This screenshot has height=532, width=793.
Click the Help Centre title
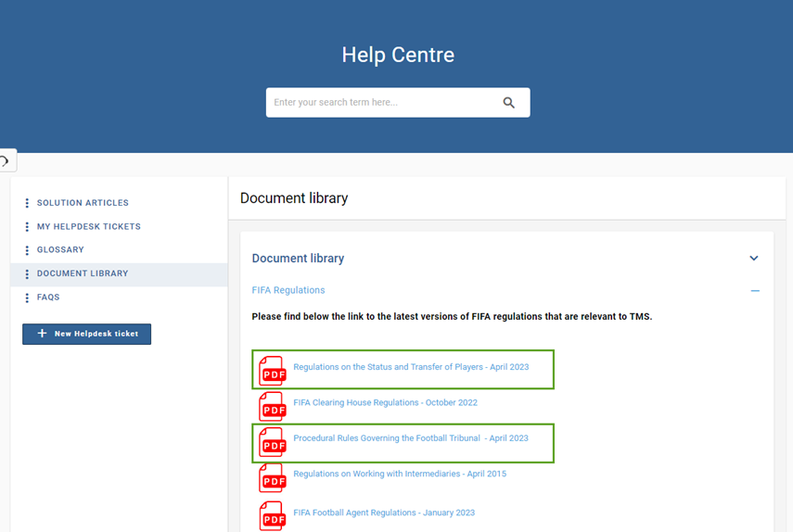[x=398, y=55]
